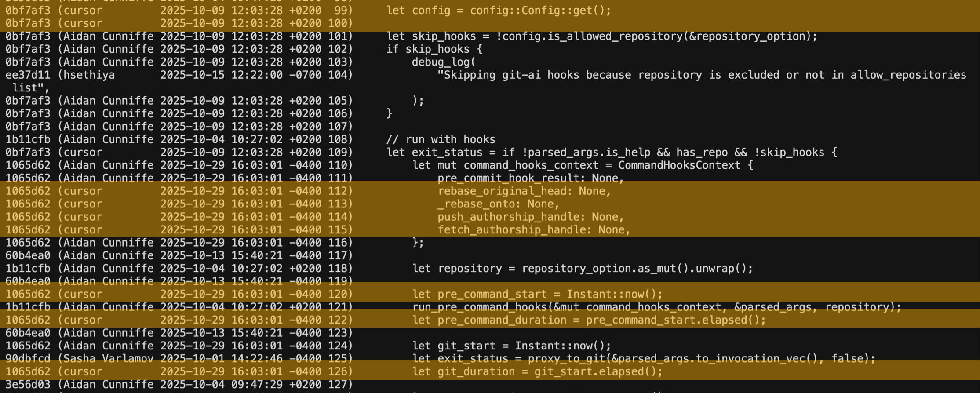
Task: Click commit hash 90dbfcd on line 125
Action: [x=28, y=359]
